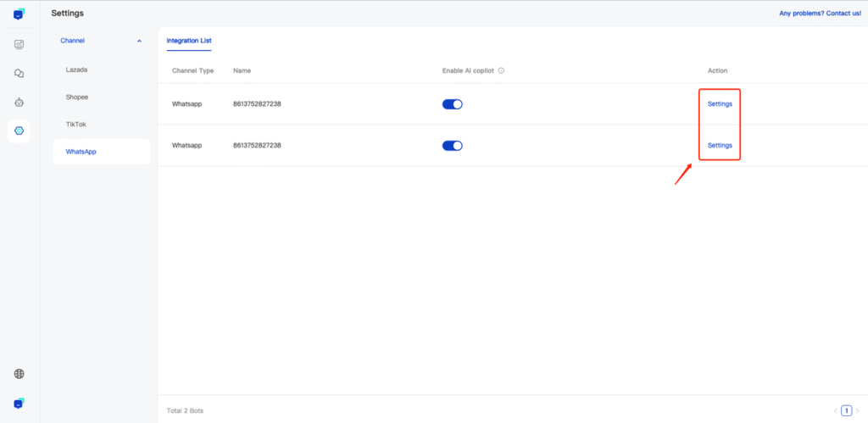Open Settings link in first Whatsapp row
Viewport: 868px width, 423px height.
[x=720, y=104]
